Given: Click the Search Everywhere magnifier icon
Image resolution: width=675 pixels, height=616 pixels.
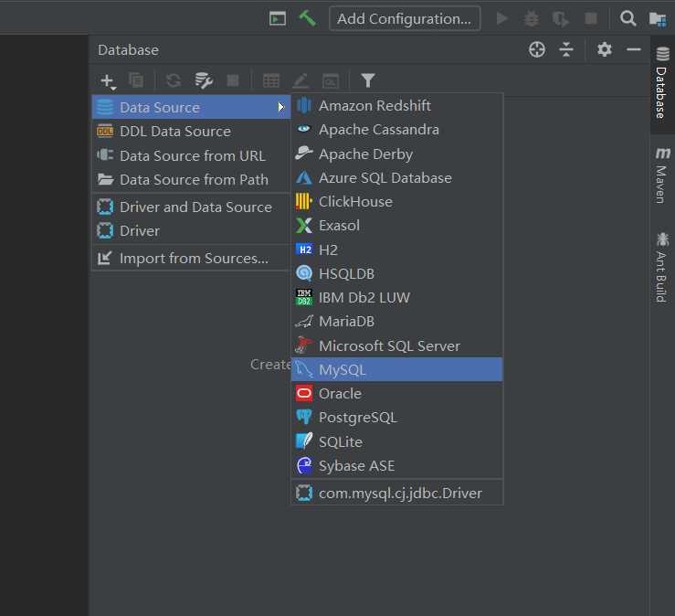Looking at the screenshot, I should (x=628, y=18).
